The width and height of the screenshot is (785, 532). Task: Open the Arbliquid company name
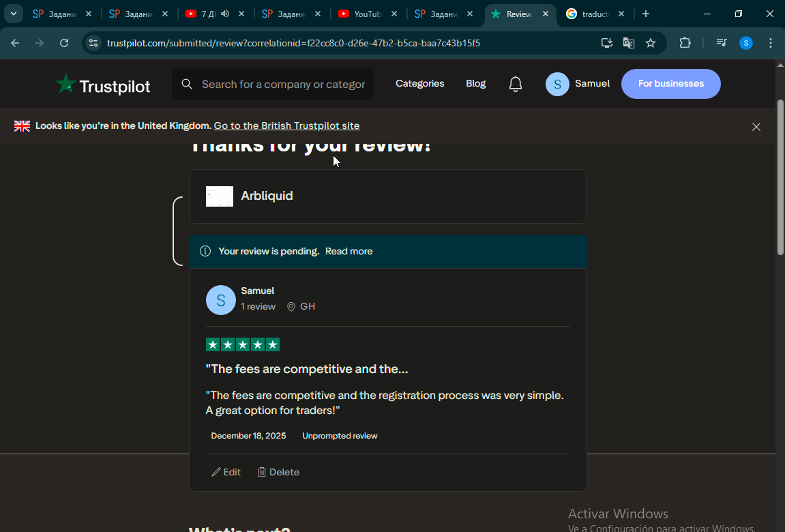coord(267,196)
